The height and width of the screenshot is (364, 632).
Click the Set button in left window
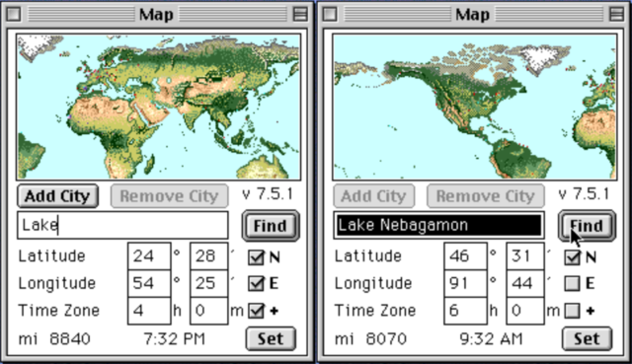pos(271,338)
